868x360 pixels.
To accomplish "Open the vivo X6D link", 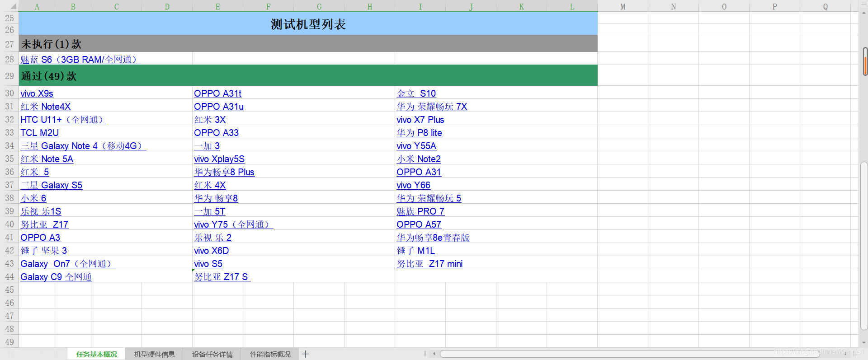I will pyautogui.click(x=211, y=251).
